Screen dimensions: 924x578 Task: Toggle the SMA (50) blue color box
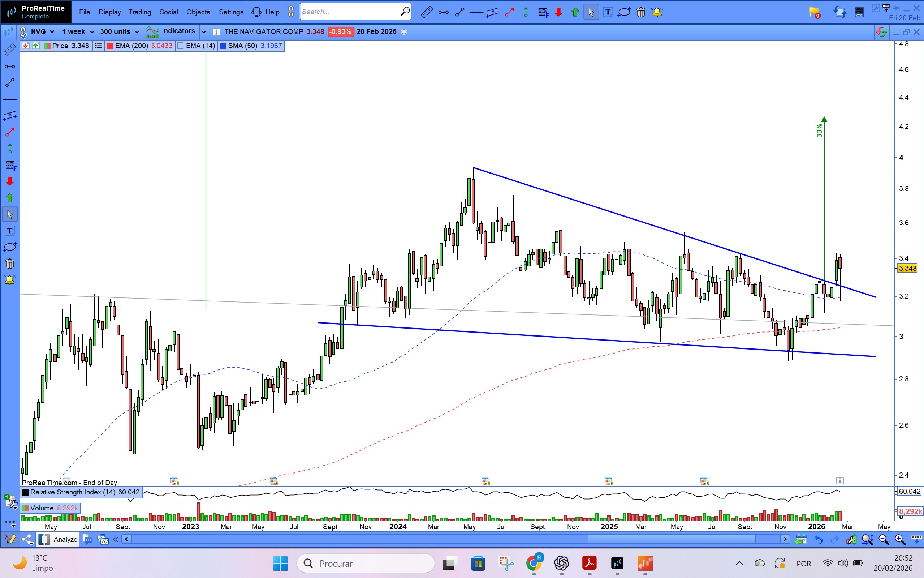(x=223, y=46)
